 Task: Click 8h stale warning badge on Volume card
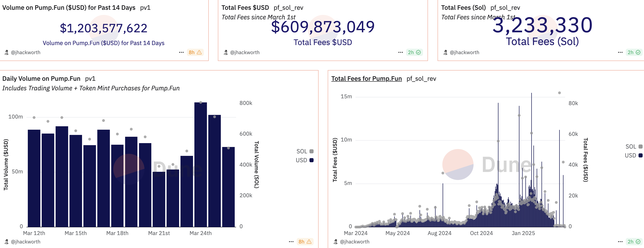pyautogui.click(x=195, y=52)
